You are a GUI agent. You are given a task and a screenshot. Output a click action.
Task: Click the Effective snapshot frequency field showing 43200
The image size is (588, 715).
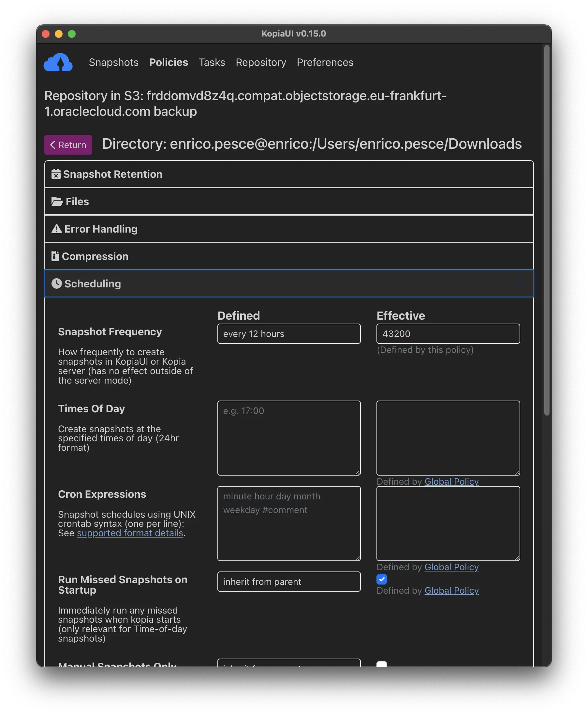[448, 334]
